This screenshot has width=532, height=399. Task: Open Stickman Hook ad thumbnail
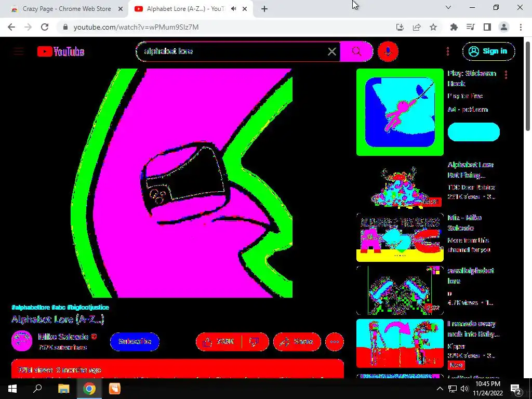point(400,112)
